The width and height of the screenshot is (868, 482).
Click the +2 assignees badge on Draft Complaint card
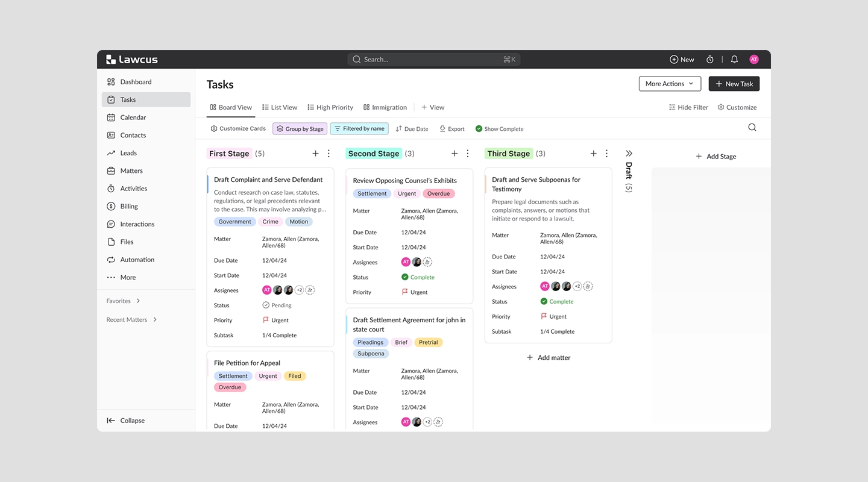pos(299,290)
